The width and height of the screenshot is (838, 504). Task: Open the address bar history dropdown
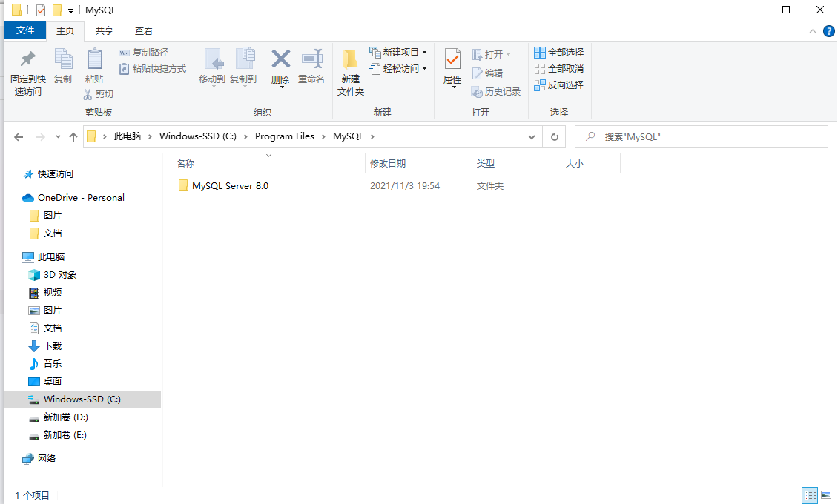tap(532, 137)
